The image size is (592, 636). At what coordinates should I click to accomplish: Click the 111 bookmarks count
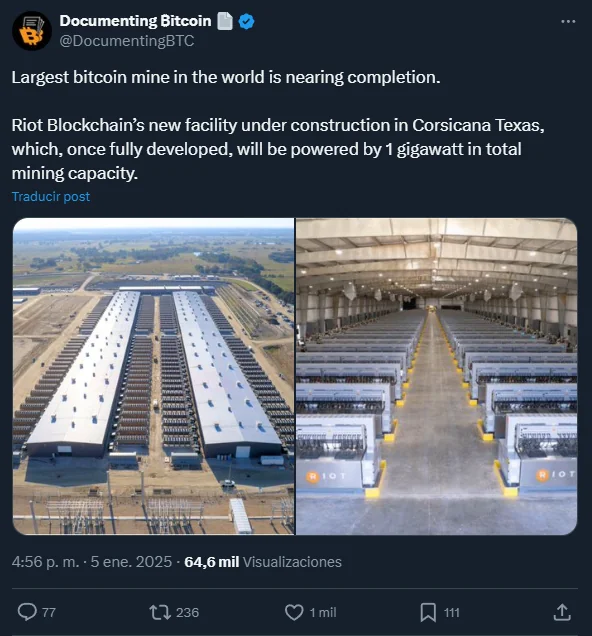point(451,612)
